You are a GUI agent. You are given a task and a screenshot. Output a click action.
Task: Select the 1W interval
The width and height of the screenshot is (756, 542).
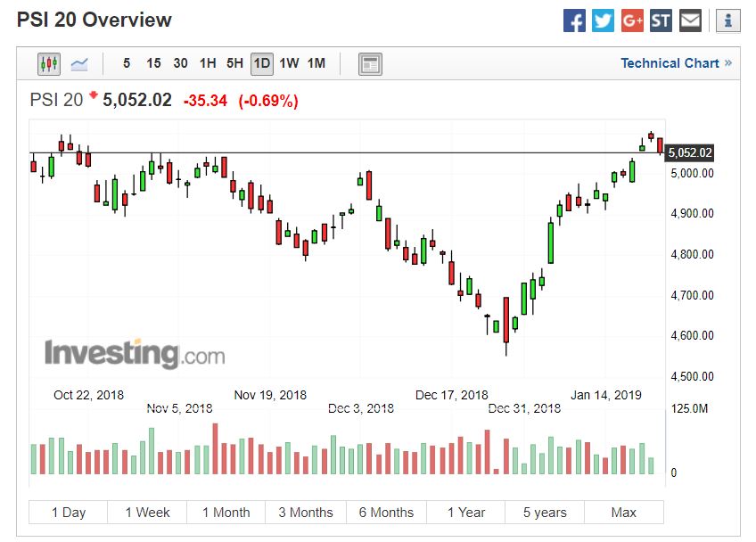[289, 63]
